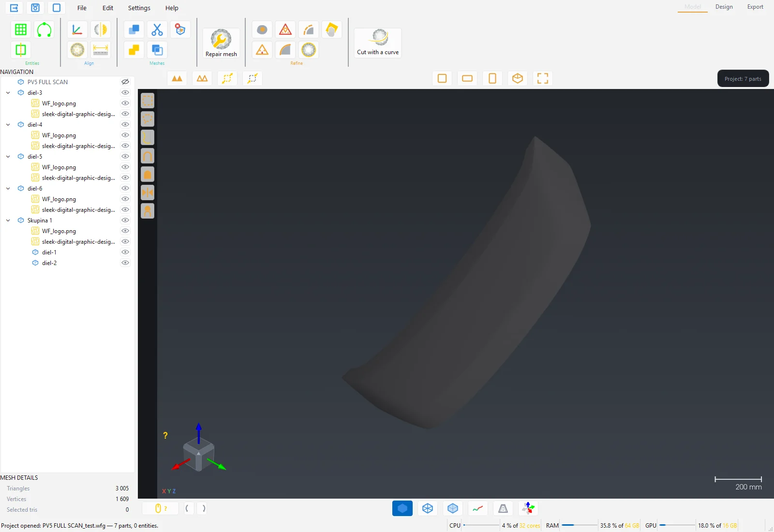774x532 pixels.
Task: Collapse the diel-6 tree node
Action: coord(8,188)
